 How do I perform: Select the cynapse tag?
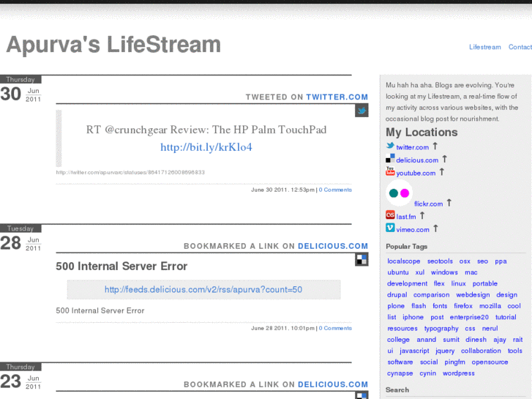click(400, 373)
